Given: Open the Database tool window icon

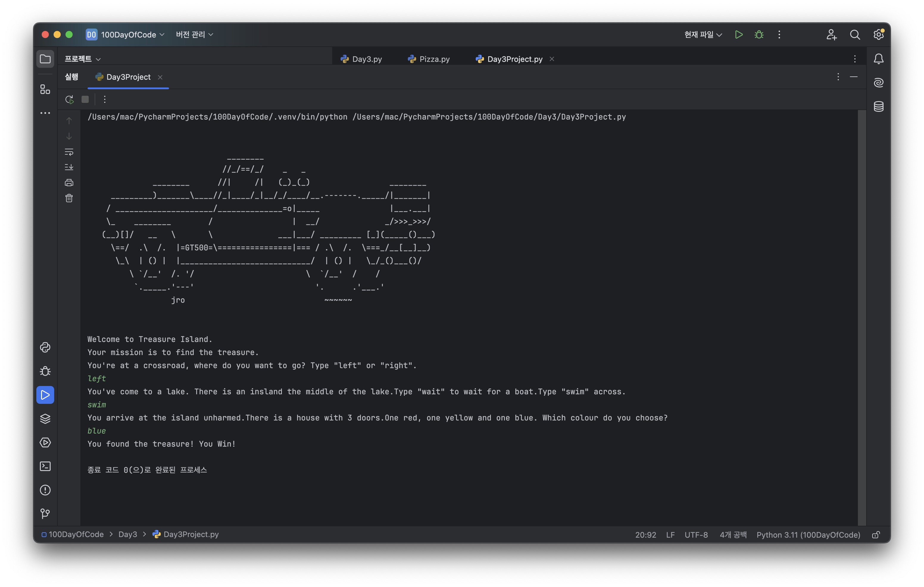Looking at the screenshot, I should 879,106.
